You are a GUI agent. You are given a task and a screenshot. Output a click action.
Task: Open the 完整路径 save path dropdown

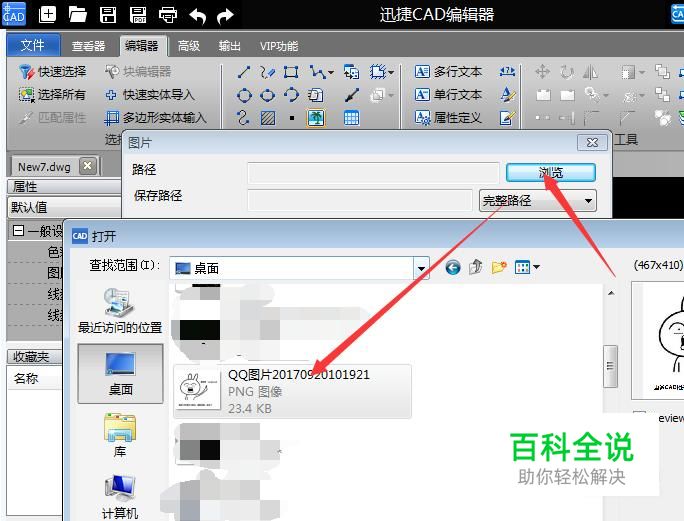537,201
